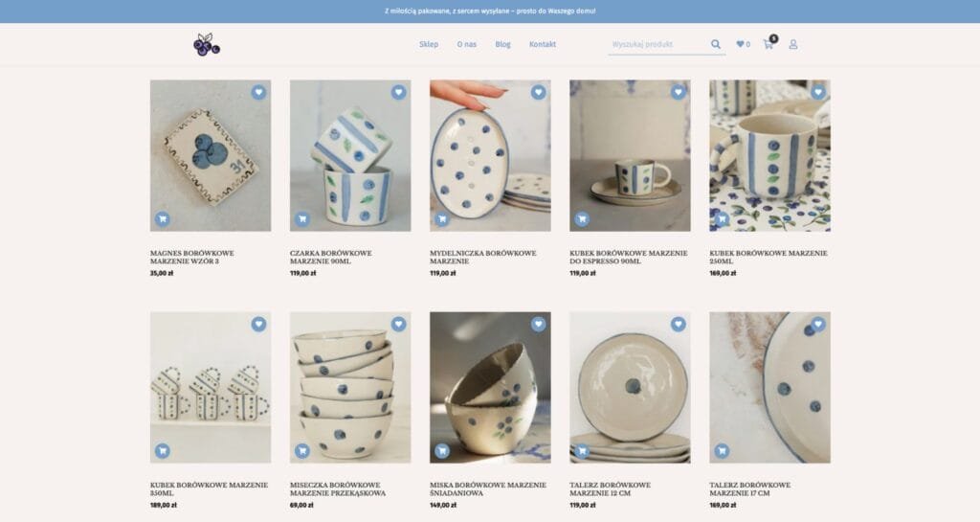Toggle wishlist heart on Kubek 350ml
The image size is (980, 522).
pos(258,324)
